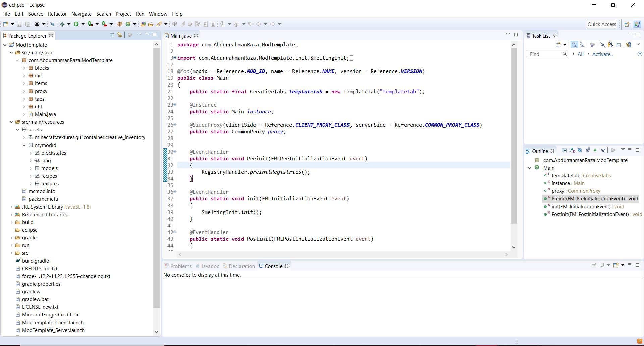Open the Navigate menu
This screenshot has width=644, height=346.
tap(81, 14)
